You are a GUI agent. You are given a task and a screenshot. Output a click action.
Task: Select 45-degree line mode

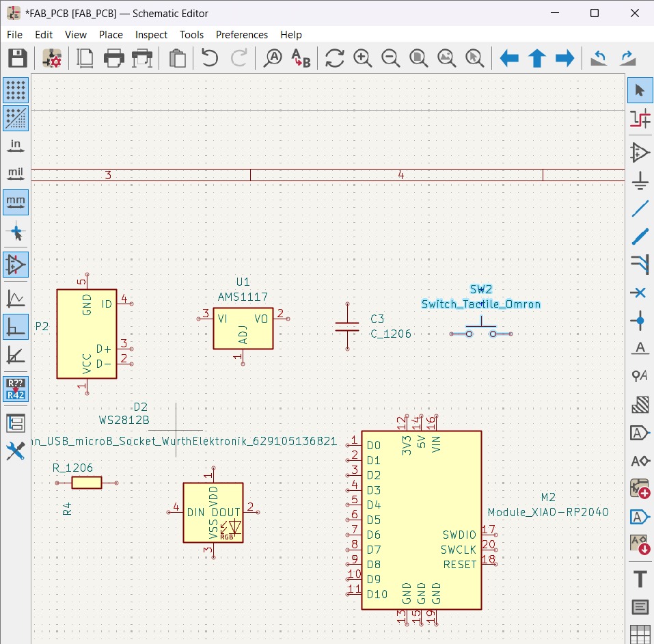16,355
